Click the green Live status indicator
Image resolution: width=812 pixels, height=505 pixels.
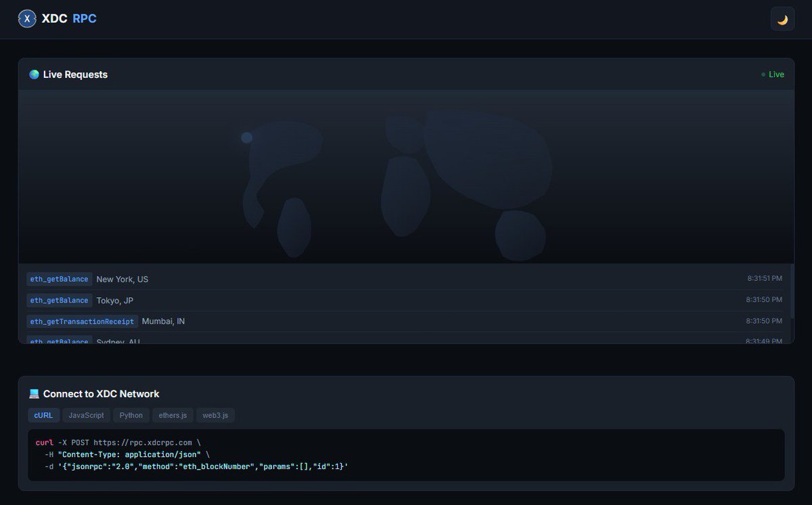pos(773,74)
